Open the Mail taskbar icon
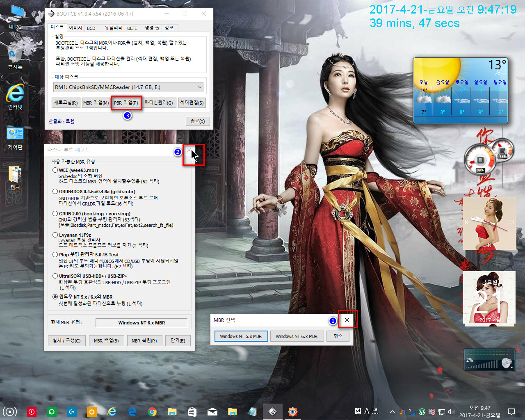This screenshot has width=525, height=420. click(212, 411)
